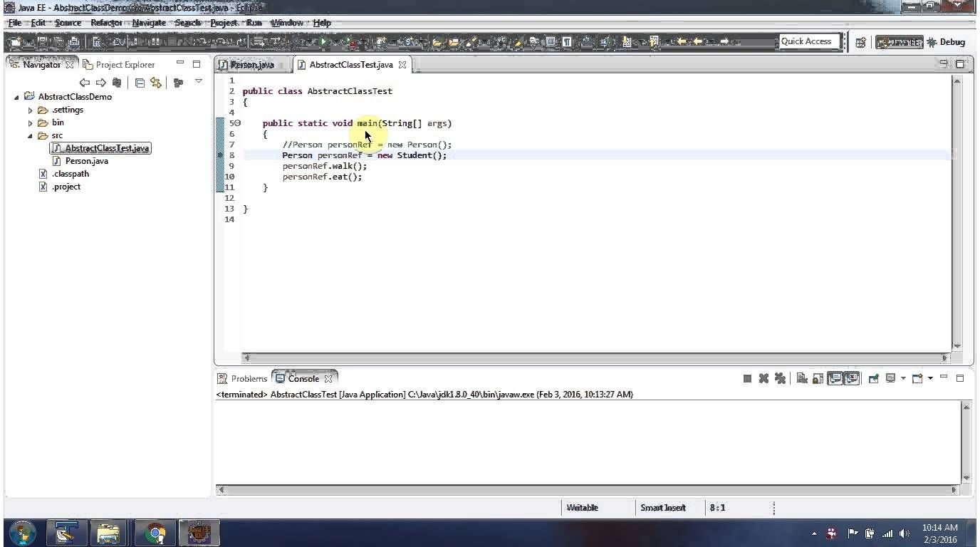This screenshot has height=547, width=980.
Task: Open the Help menu
Action: click(x=322, y=23)
